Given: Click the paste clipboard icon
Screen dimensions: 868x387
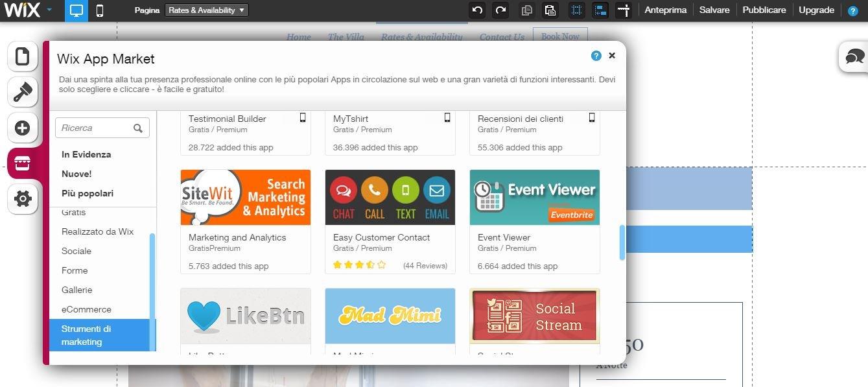Looking at the screenshot, I should 550,10.
